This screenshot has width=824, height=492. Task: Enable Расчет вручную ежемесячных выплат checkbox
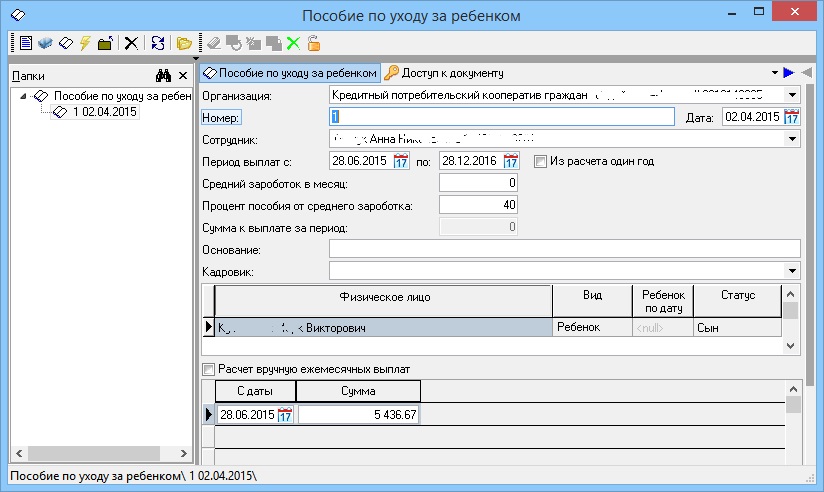209,370
